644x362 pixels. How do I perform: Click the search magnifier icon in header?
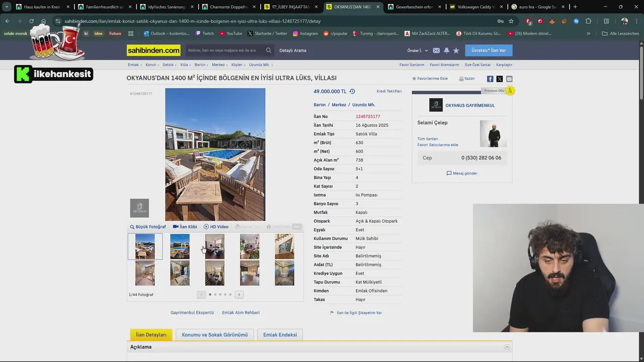[x=269, y=50]
